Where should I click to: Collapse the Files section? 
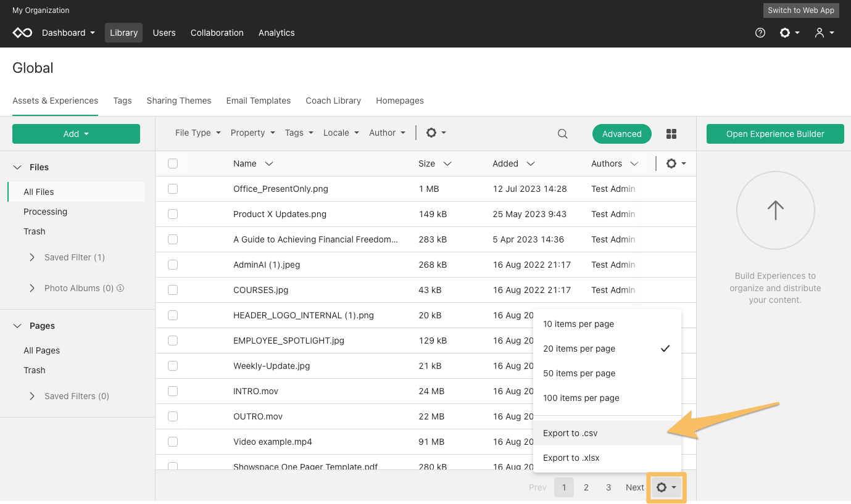tap(17, 167)
